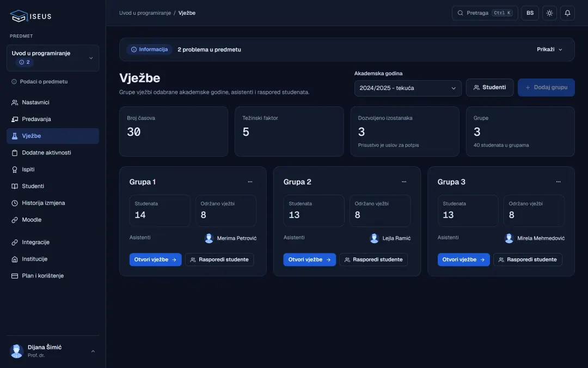Open the Pretraga search box
This screenshot has width=588, height=368.
485,13
